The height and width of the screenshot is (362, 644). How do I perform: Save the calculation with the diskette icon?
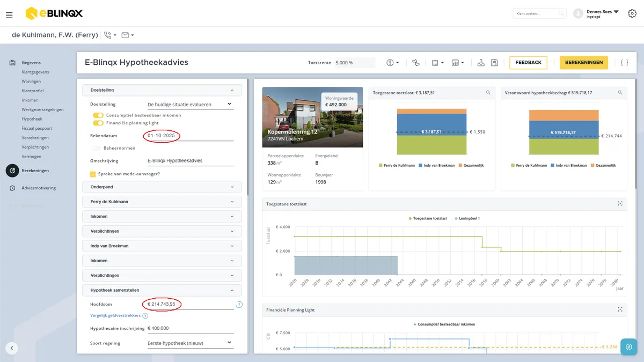[494, 63]
